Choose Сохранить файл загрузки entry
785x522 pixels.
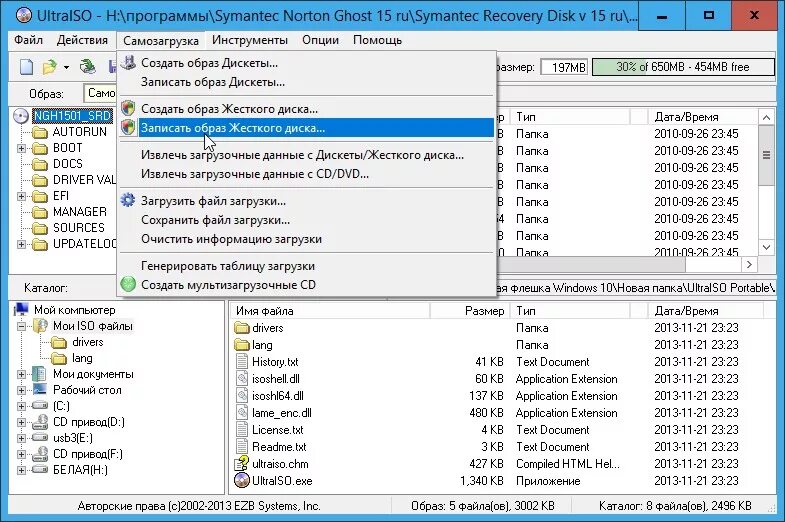306,220
